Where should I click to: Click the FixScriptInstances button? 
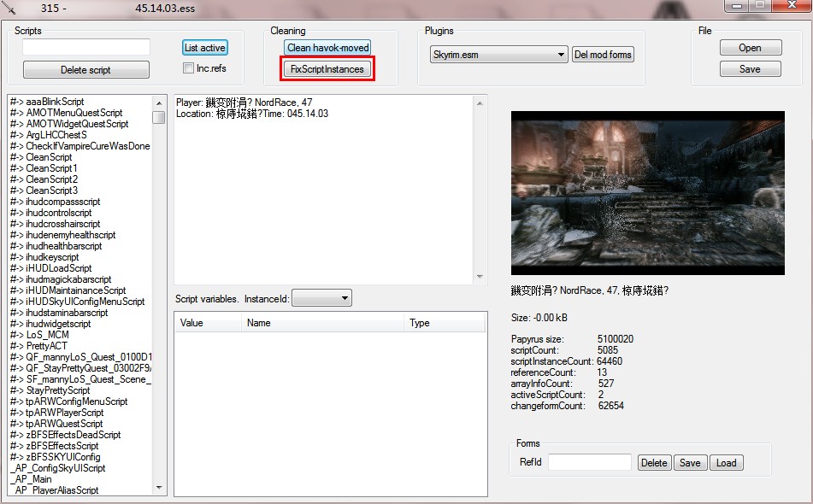point(327,69)
